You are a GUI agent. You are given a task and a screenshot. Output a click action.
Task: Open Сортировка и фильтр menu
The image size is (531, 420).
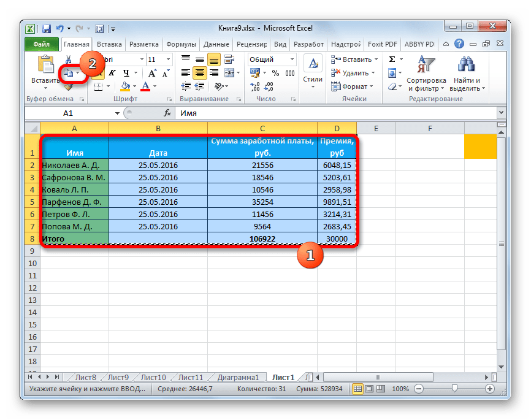tap(426, 74)
